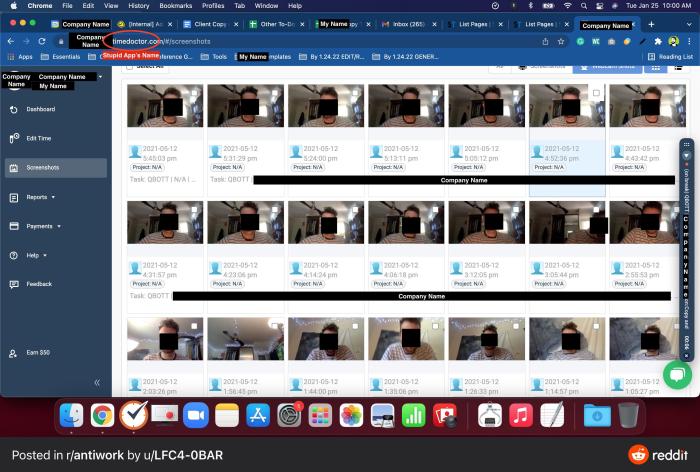700x472 pixels.
Task: Tick checkbox on 5:31:29 pm webcam shot
Action: coord(275,93)
